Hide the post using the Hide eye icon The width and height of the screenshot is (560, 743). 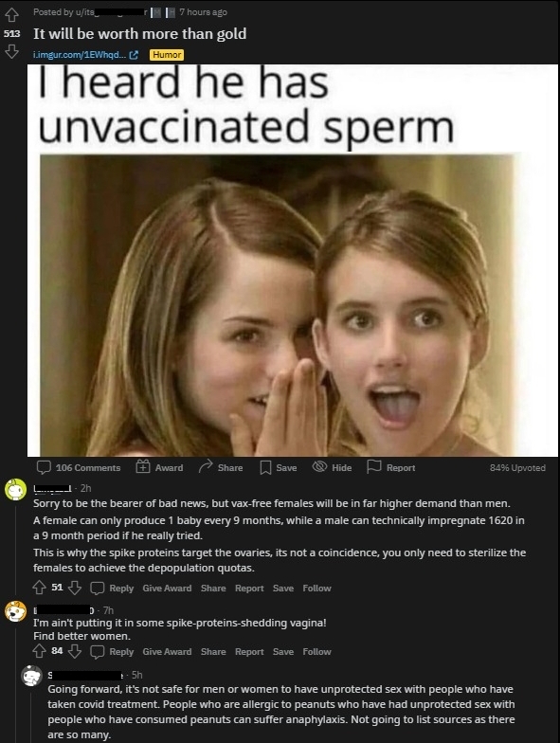tap(320, 467)
